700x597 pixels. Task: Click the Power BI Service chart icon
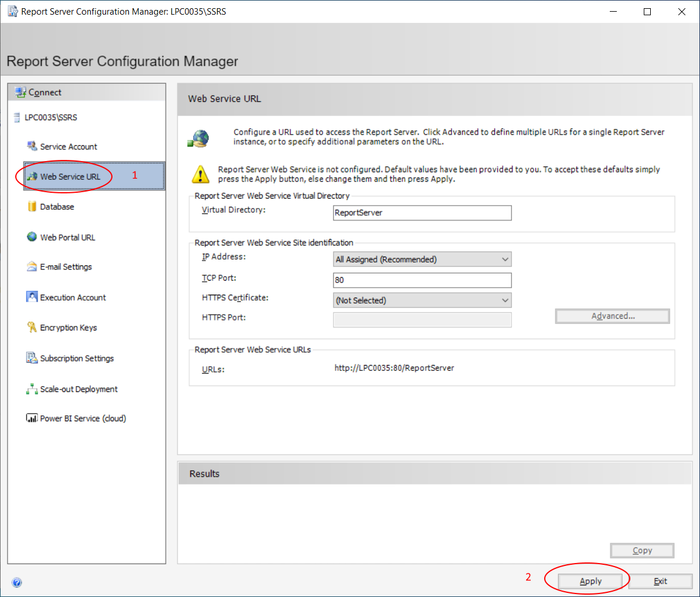(32, 418)
